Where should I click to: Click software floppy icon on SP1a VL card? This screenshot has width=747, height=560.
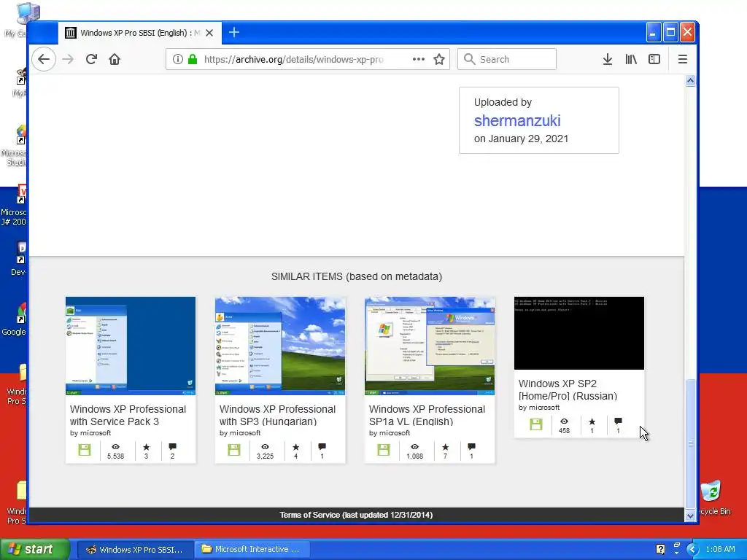(384, 450)
